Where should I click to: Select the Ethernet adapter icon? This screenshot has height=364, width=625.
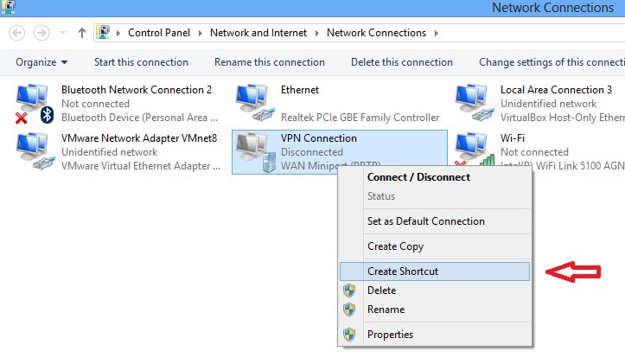(253, 103)
